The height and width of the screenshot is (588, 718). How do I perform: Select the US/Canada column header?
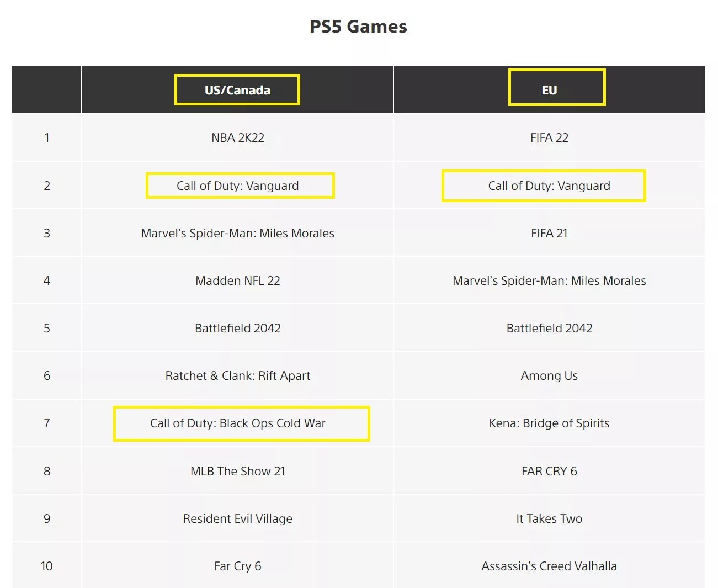coord(237,90)
